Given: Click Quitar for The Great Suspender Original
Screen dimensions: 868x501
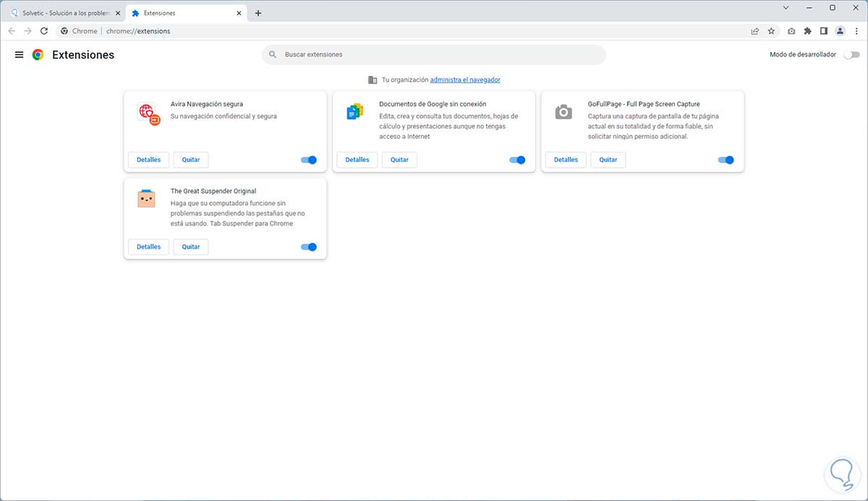Looking at the screenshot, I should 191,247.
